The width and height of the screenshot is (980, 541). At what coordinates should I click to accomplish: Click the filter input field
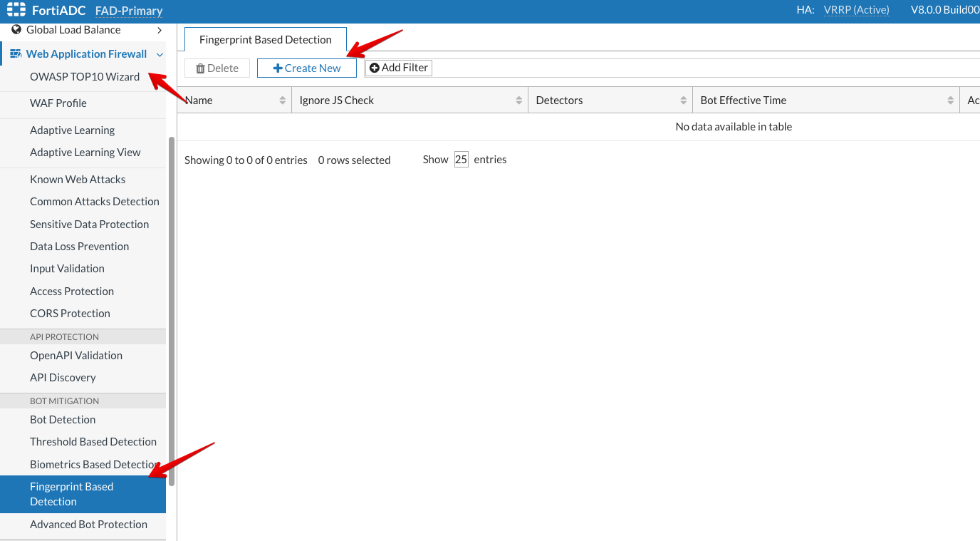[x=705, y=68]
